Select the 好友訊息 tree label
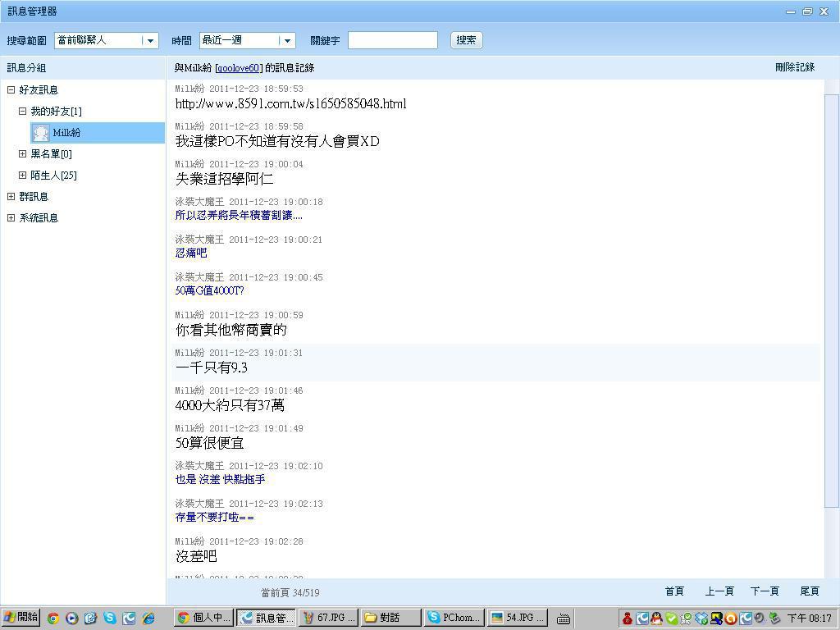The width and height of the screenshot is (840, 630). coord(39,90)
